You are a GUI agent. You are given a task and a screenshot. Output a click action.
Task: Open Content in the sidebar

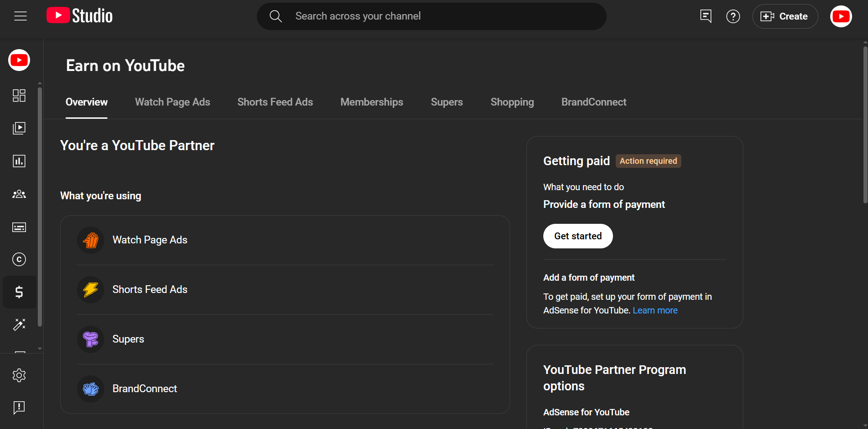(x=19, y=128)
